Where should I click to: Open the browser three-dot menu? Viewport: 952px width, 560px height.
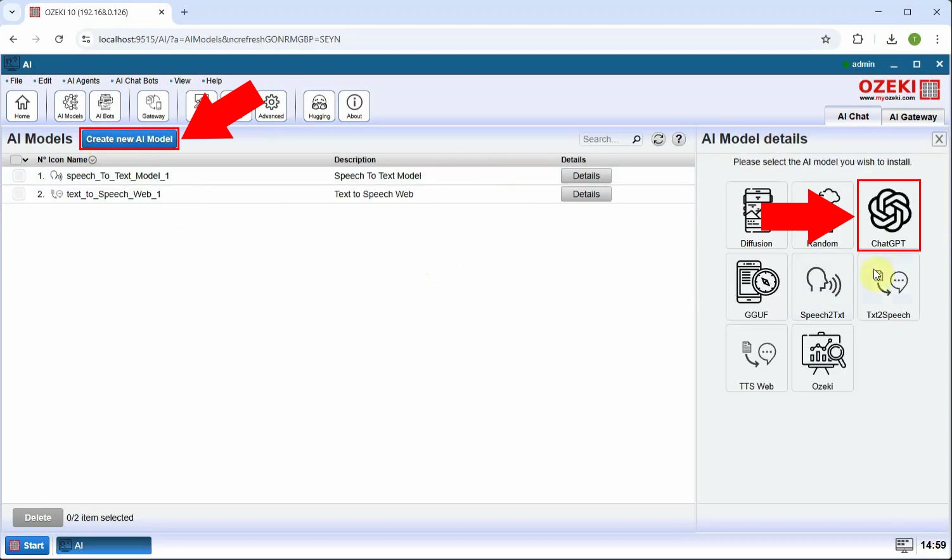coord(937,39)
